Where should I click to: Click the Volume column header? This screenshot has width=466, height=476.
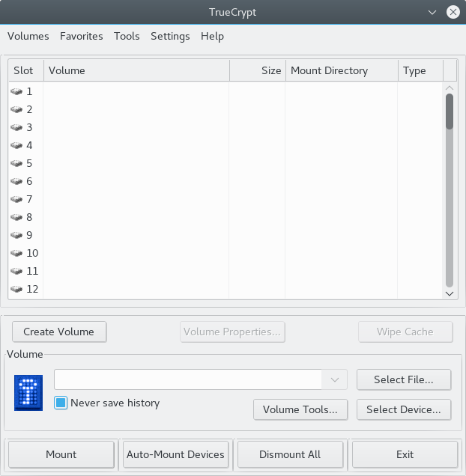point(137,70)
